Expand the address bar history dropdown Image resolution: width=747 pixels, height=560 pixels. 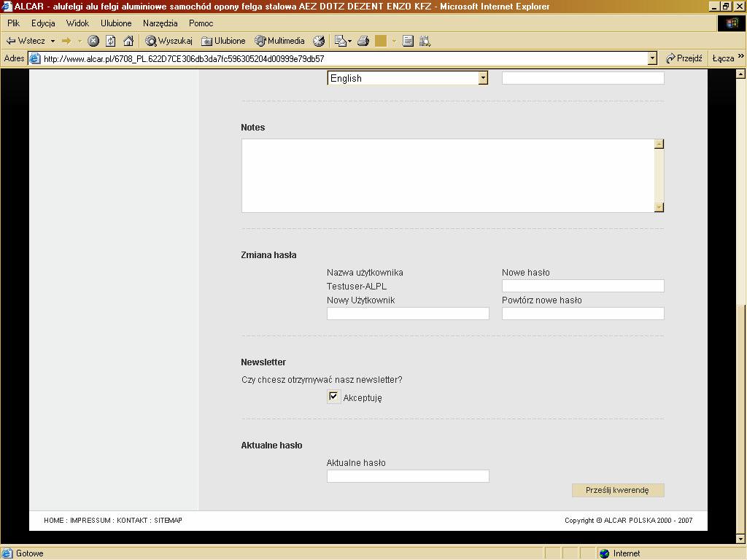653,58
